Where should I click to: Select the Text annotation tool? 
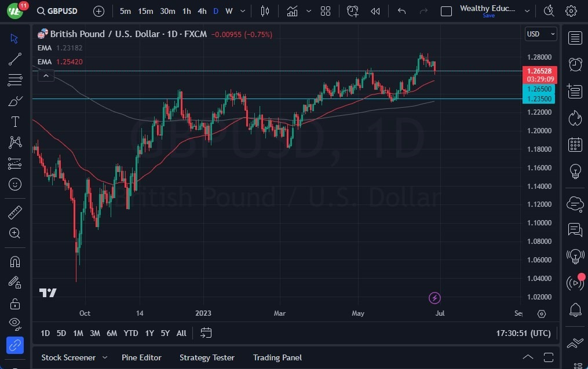click(14, 121)
